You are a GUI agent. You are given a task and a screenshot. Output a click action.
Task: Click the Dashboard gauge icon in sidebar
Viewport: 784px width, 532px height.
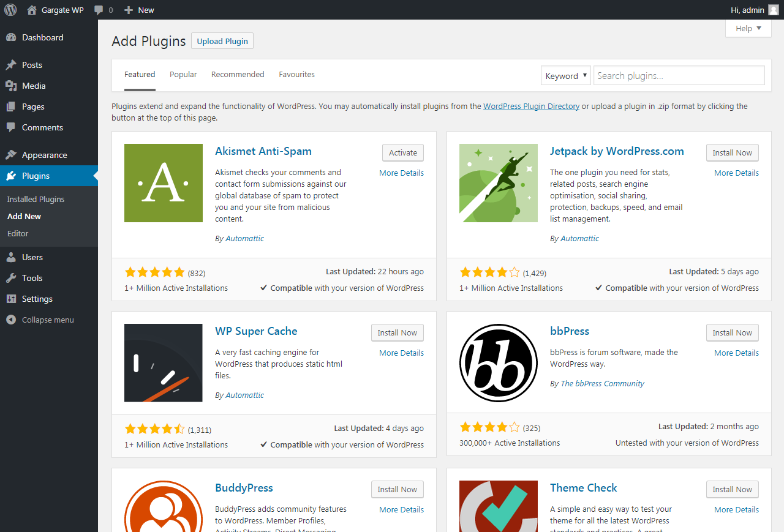11,37
